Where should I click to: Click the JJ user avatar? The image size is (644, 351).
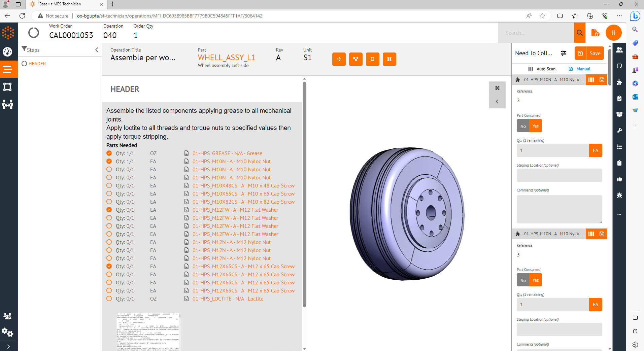tap(613, 33)
